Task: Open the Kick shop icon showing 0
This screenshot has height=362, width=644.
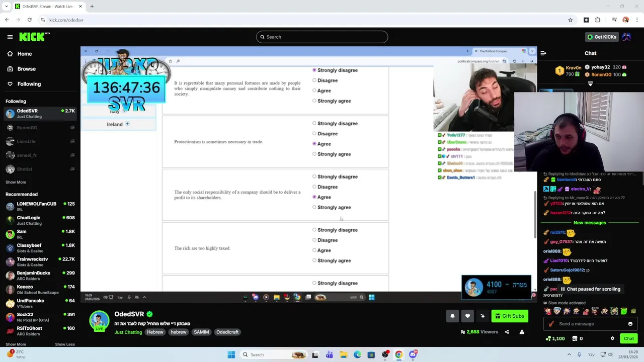Action: click(577, 338)
